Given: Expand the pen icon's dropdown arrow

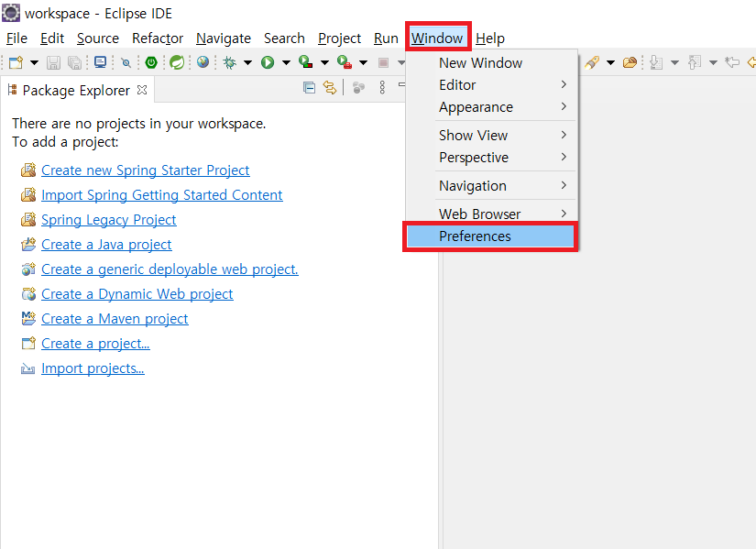Looking at the screenshot, I should point(610,62).
